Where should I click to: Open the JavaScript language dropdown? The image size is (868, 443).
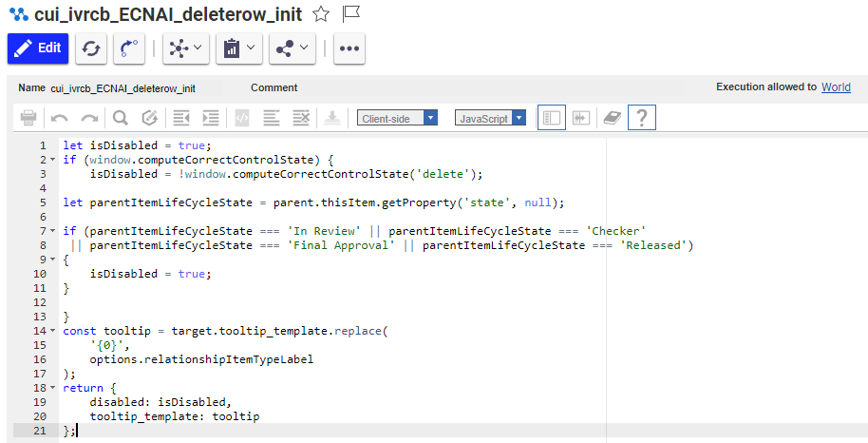coord(490,118)
